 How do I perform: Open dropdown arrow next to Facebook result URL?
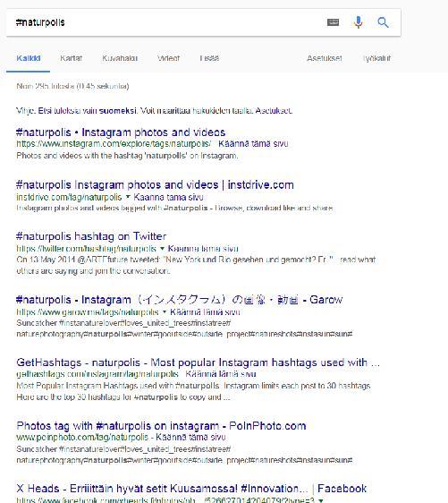(321, 500)
